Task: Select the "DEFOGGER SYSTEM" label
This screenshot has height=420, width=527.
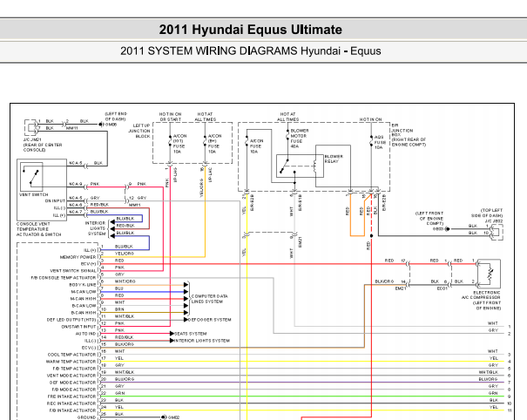Action: [209, 320]
